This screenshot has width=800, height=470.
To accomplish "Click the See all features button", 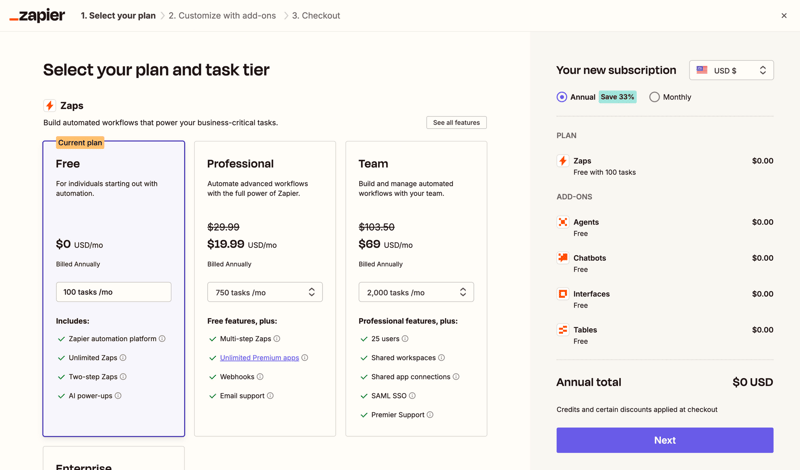I will [457, 122].
